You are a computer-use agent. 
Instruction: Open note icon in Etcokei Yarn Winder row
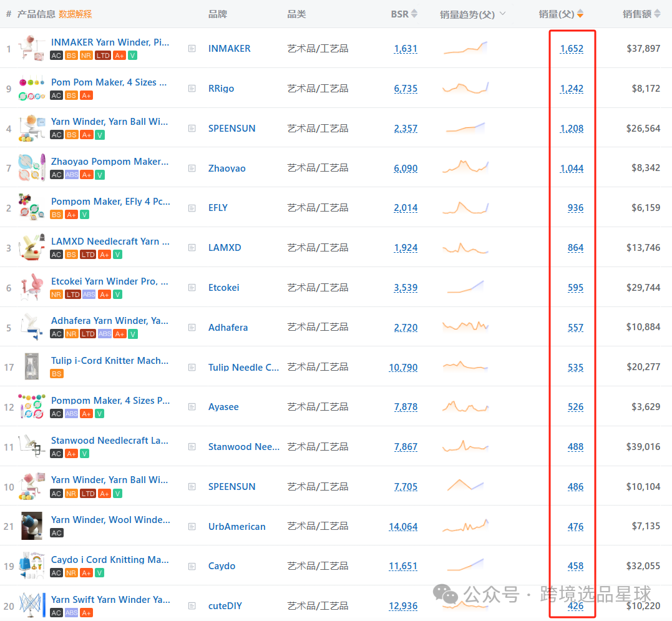[192, 288]
